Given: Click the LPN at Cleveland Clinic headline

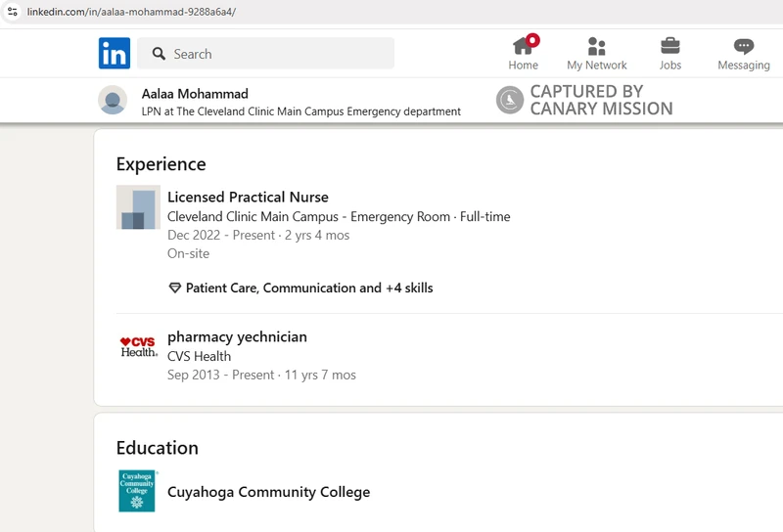Looking at the screenshot, I should tap(301, 111).
